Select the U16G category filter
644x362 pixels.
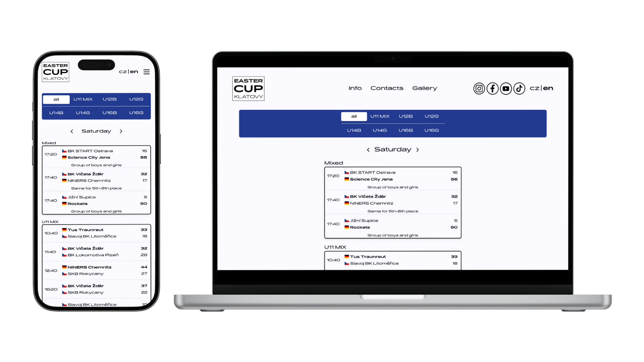click(431, 130)
